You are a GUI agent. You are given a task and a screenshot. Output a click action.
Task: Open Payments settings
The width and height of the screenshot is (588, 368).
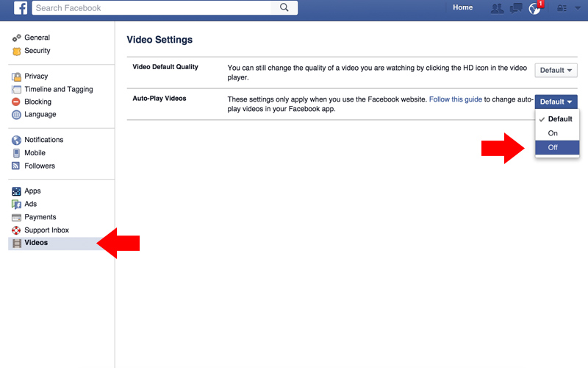pos(40,217)
